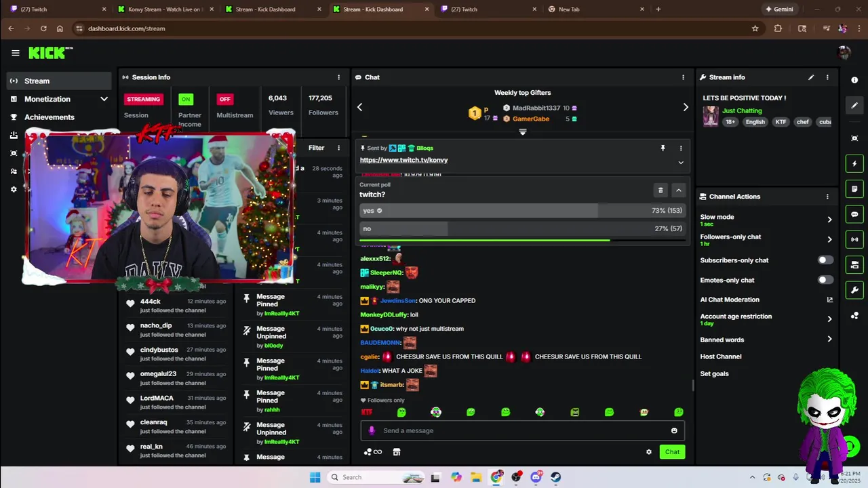Screen dimensions: 868x488
Task: Switch to the first Stream - Kick Dashboard tab
Action: coord(273,9)
